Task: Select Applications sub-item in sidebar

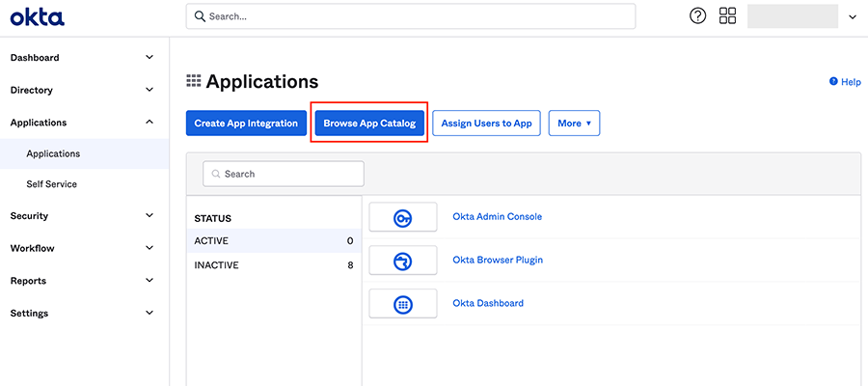Action: pos(53,153)
